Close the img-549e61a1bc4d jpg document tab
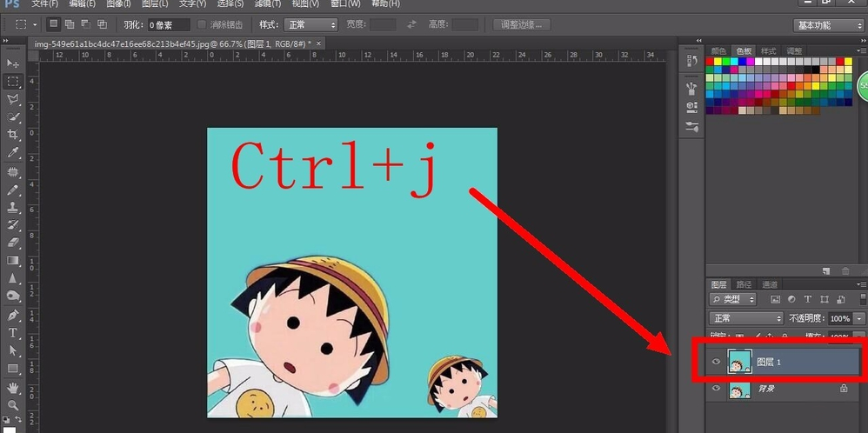 click(x=318, y=43)
